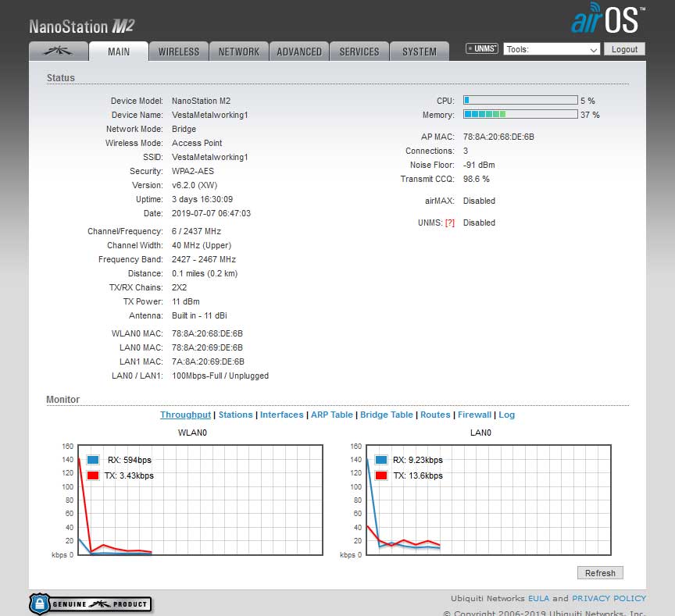Select the TX Power value 11 dBm

coord(185,301)
